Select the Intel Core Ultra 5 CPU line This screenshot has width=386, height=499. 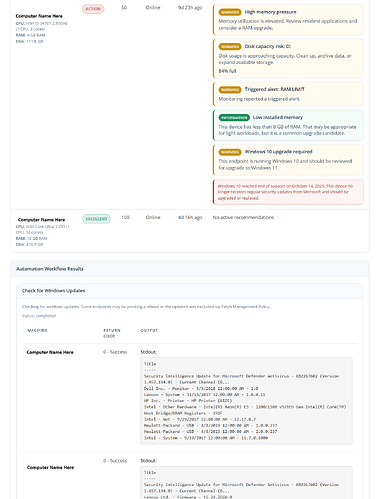point(42,229)
